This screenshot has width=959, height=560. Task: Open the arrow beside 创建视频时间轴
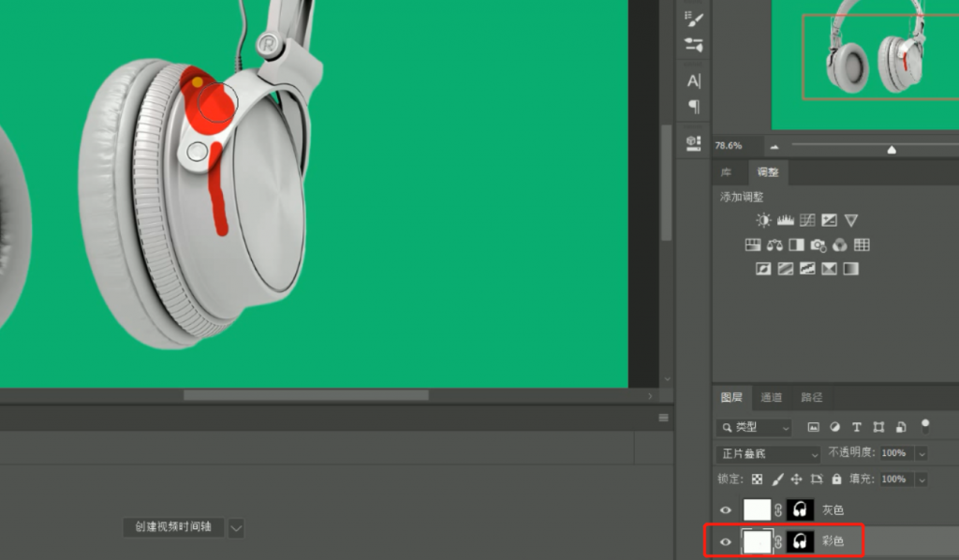236,527
